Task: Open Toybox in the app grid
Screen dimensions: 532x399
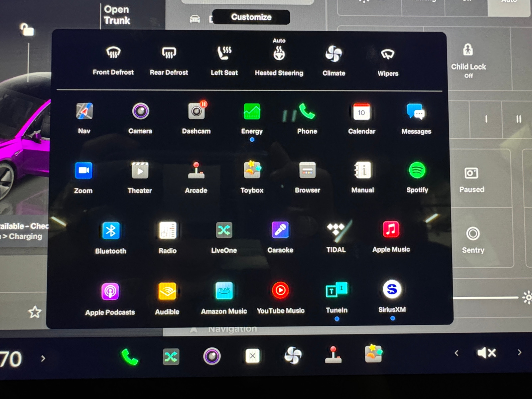Action: click(x=252, y=170)
